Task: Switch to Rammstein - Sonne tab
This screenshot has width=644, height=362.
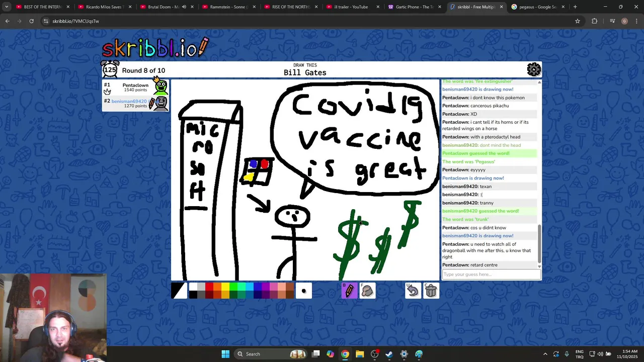Action: 228,7
